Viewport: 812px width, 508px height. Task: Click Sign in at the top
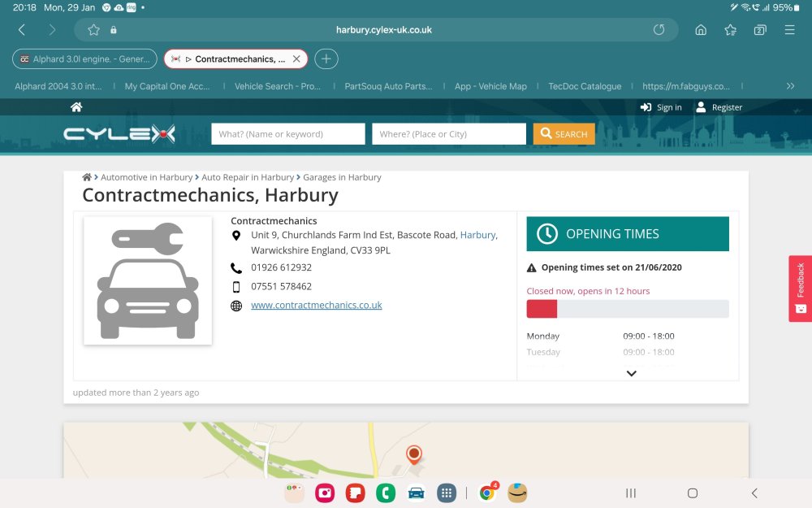pyautogui.click(x=661, y=107)
